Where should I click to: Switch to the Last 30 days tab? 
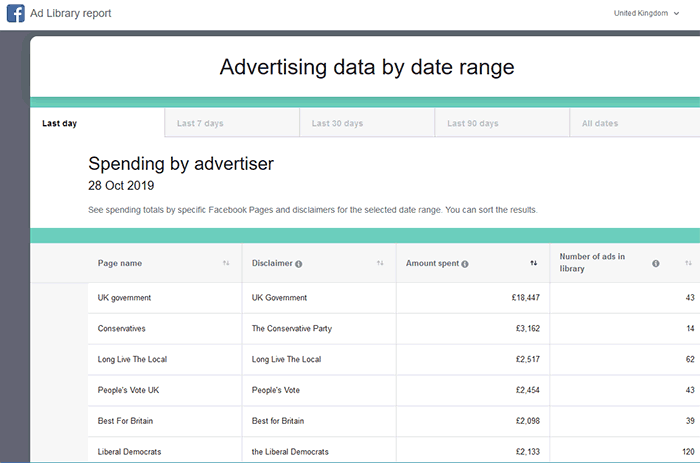click(367, 123)
